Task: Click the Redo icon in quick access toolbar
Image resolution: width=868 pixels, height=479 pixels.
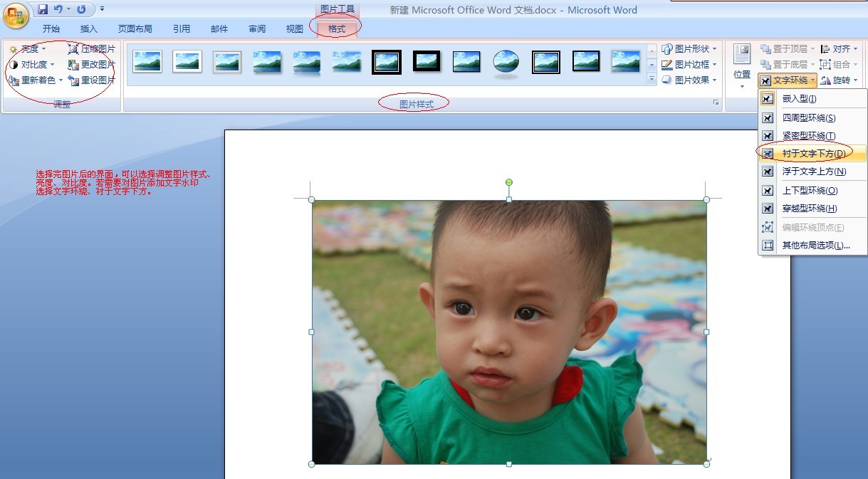Action: [x=81, y=9]
